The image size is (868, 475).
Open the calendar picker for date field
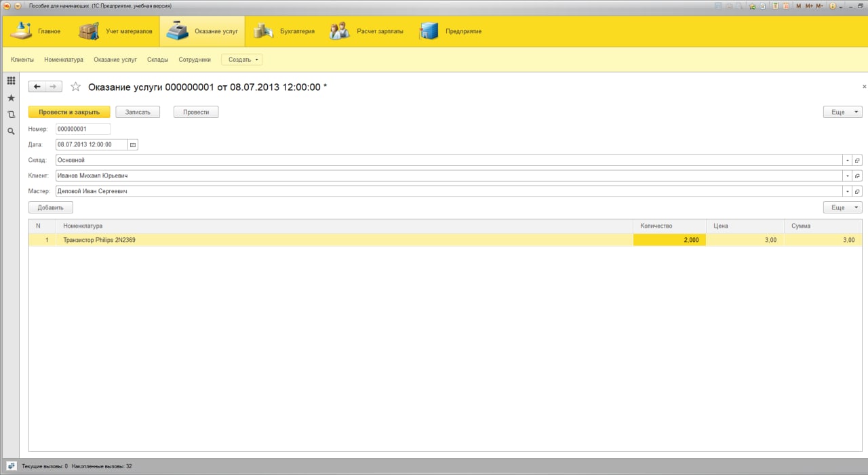pyautogui.click(x=133, y=144)
